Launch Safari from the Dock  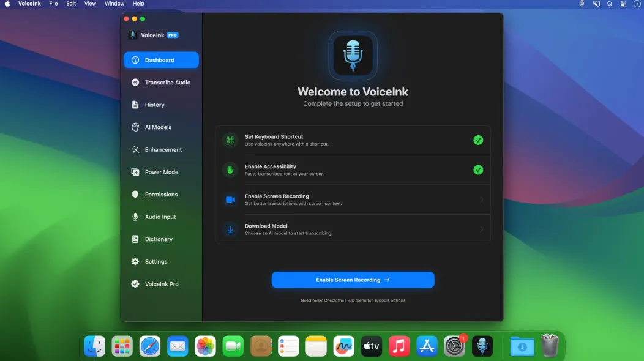tap(150, 346)
